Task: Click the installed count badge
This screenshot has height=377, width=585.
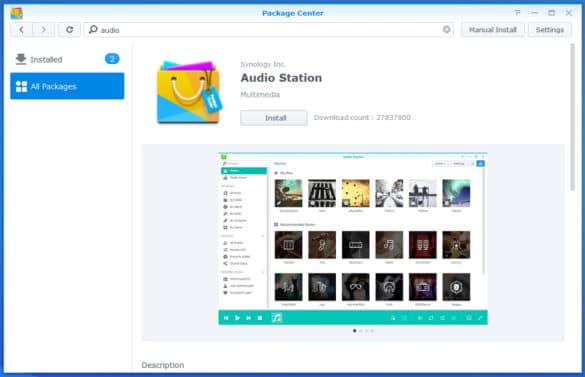Action: 112,59
